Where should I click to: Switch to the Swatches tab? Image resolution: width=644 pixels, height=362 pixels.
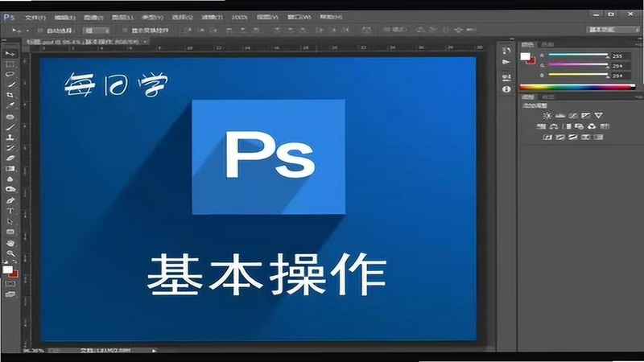[x=547, y=44]
